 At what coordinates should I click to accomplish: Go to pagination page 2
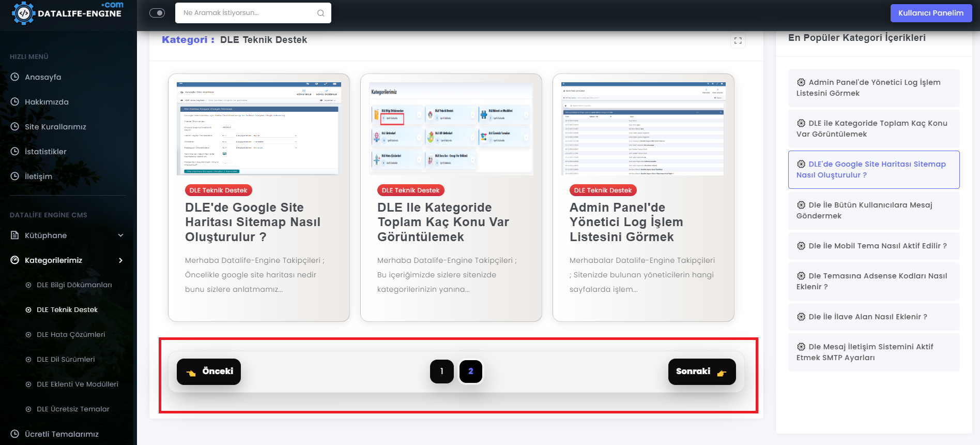click(x=470, y=372)
